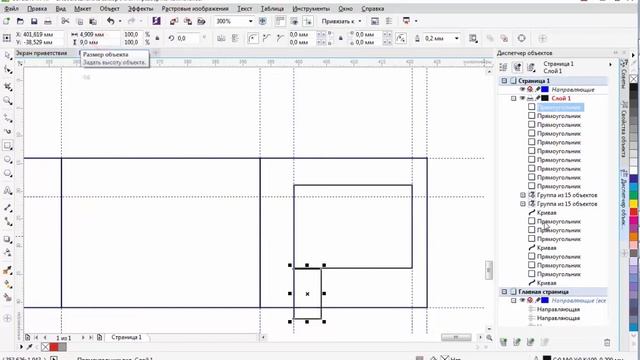This screenshot has height=360, width=640.
Task: Click the Print icon in the toolbar
Action: [48, 21]
